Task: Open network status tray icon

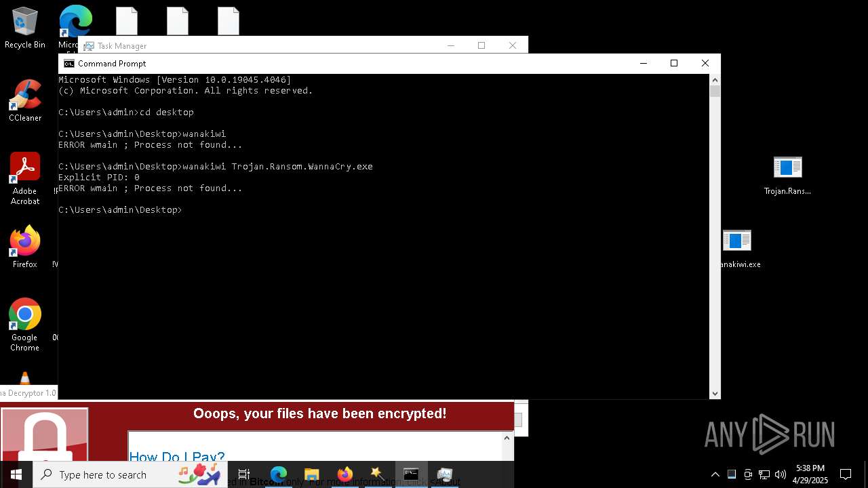Action: tap(764, 474)
